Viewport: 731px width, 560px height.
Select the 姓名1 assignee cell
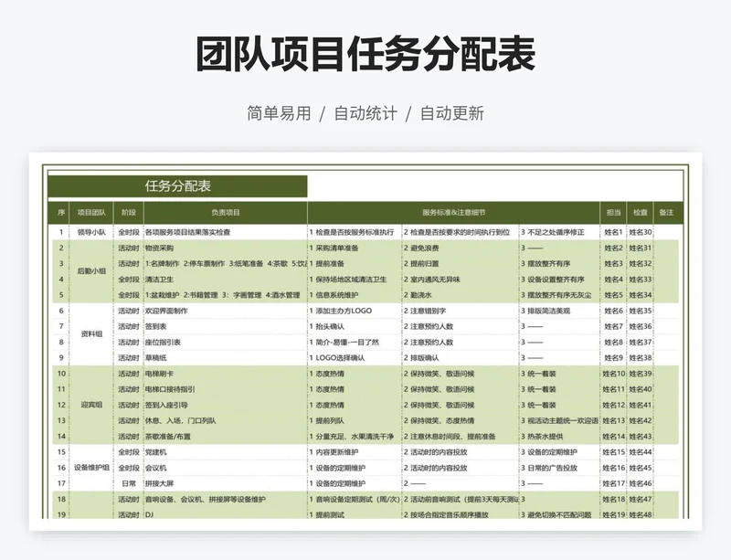click(x=613, y=232)
